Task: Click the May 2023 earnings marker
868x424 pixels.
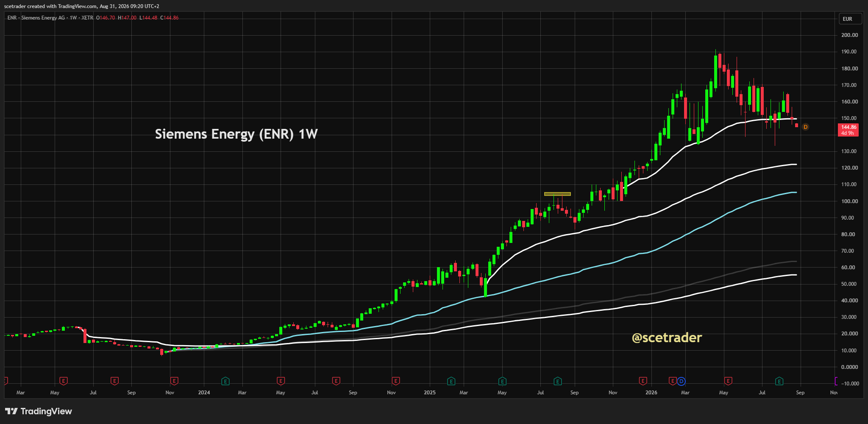Action: coord(64,381)
